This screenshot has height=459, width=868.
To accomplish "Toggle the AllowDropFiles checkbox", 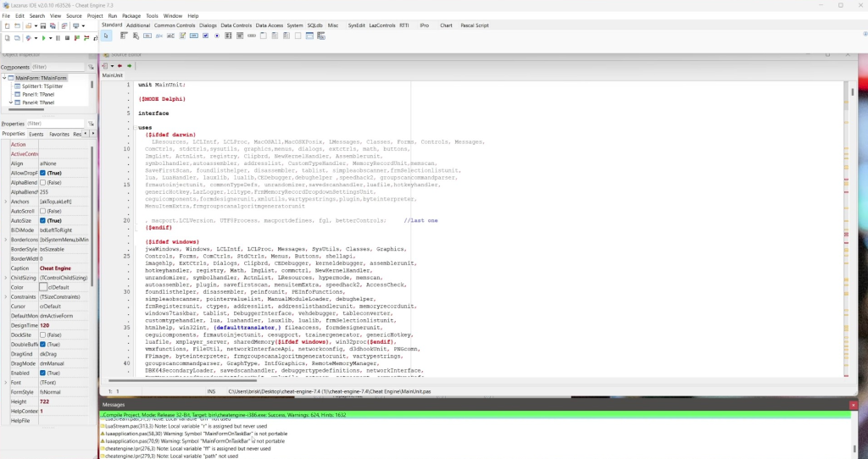I will (43, 173).
